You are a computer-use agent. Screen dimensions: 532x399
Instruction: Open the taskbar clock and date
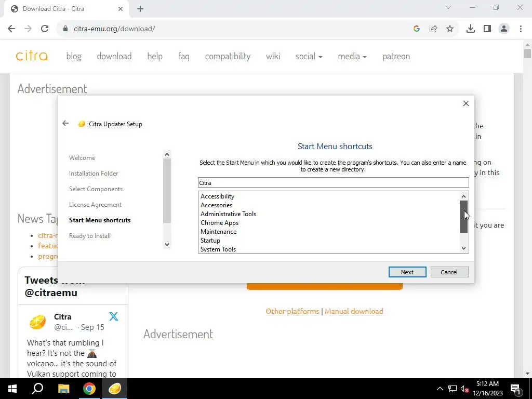tap(487, 389)
